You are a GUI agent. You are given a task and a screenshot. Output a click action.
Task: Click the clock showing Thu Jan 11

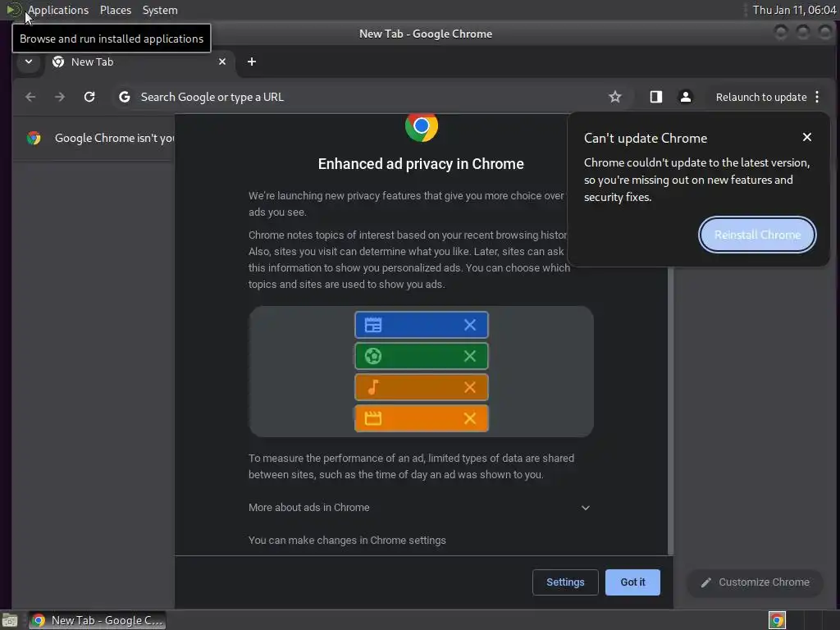(794, 10)
